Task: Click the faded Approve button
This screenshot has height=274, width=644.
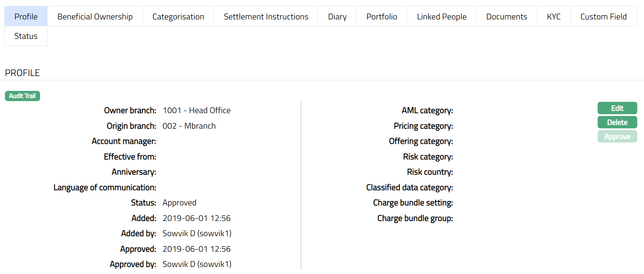Action: coord(617,136)
